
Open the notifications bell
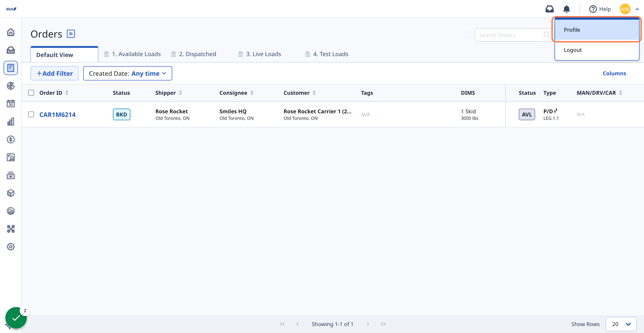[566, 9]
